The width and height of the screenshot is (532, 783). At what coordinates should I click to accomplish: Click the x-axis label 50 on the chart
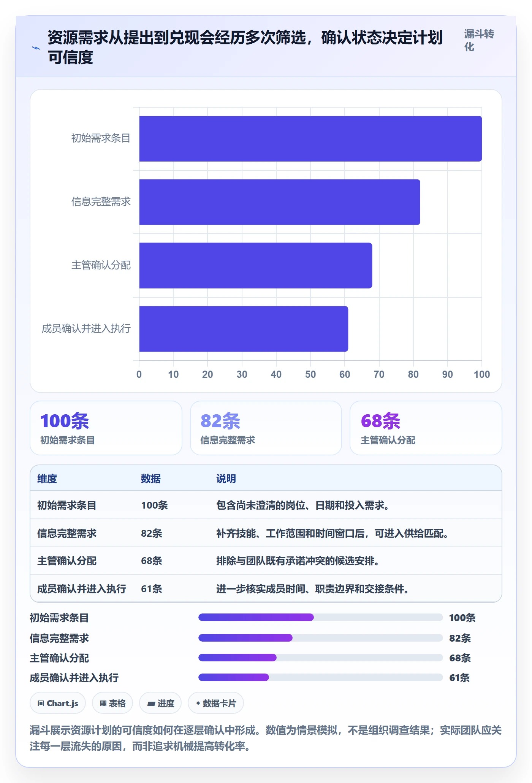click(x=310, y=374)
